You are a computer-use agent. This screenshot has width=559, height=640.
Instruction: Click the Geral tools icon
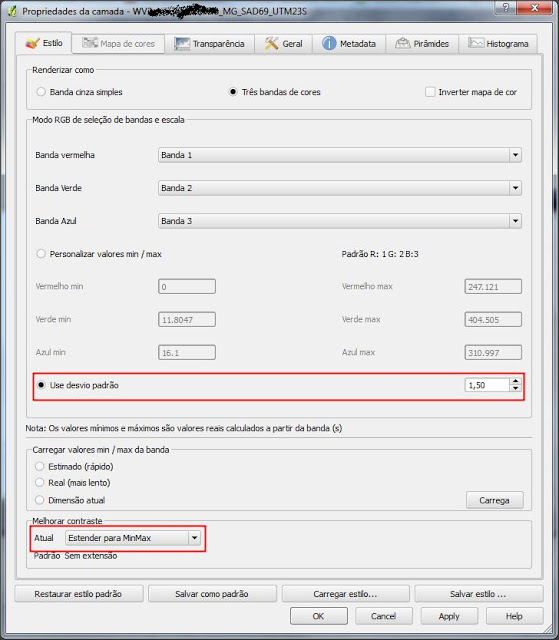tap(271, 43)
